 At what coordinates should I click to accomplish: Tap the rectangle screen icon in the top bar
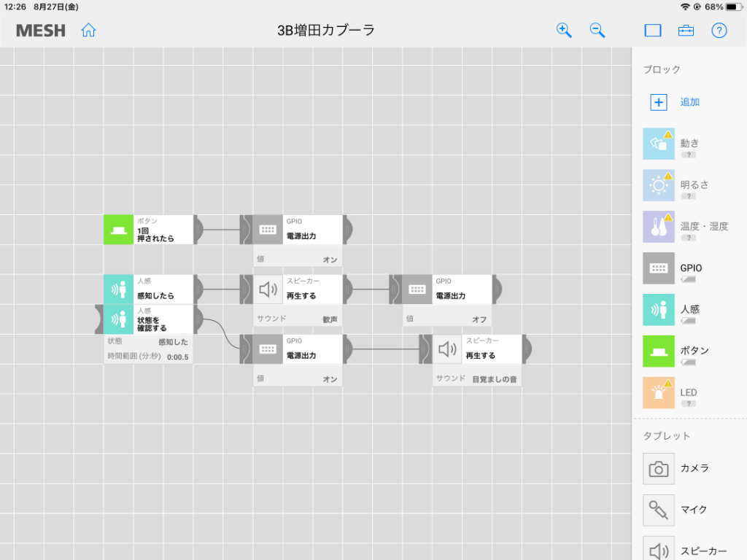(653, 31)
